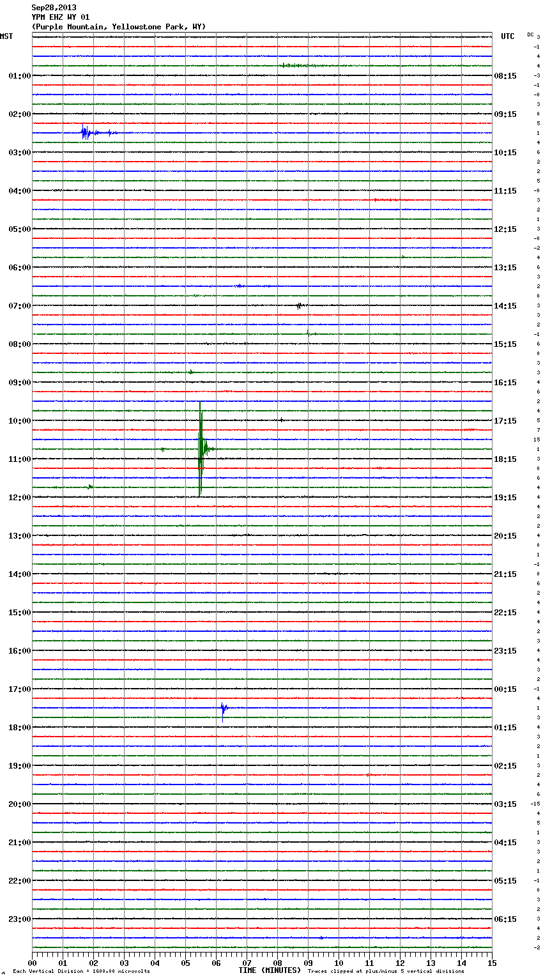Click the UTC timezone header label
The height and width of the screenshot is (980, 543).
pyautogui.click(x=508, y=36)
